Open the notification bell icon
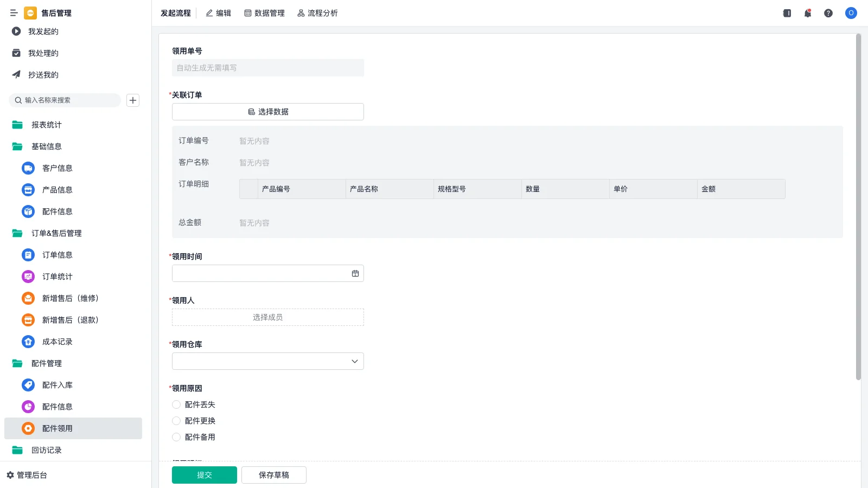The height and width of the screenshot is (488, 868). click(x=807, y=13)
